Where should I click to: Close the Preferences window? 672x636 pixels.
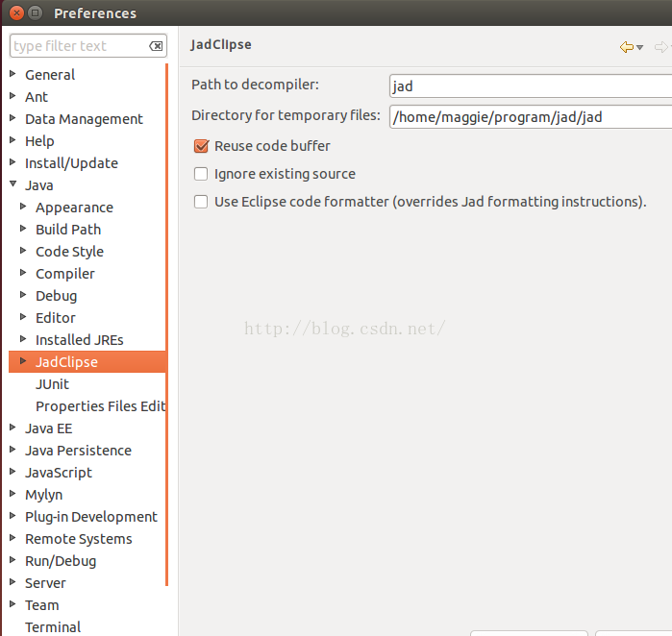tap(16, 13)
